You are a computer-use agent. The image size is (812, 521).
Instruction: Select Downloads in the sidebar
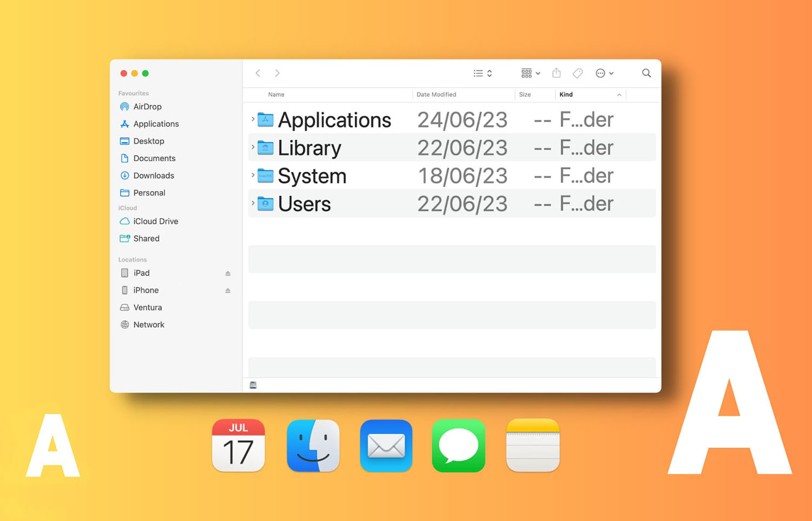tap(154, 175)
